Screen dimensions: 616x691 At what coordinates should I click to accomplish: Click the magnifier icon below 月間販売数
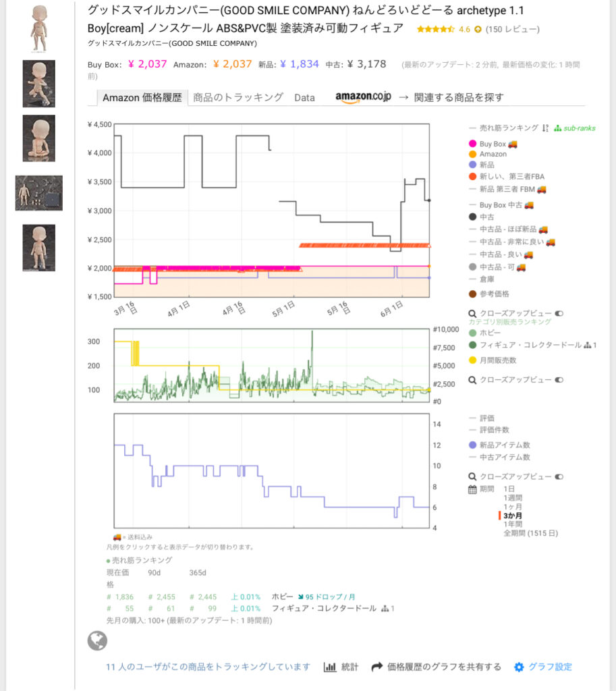(472, 380)
